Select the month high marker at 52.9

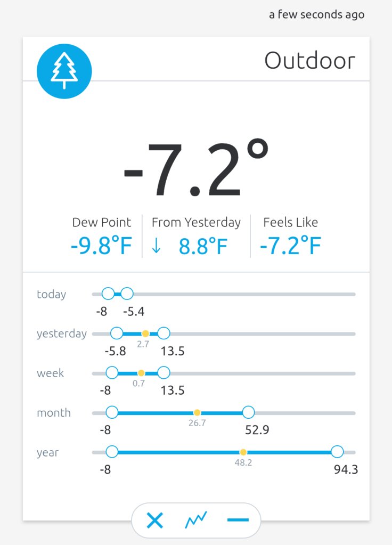click(x=249, y=412)
